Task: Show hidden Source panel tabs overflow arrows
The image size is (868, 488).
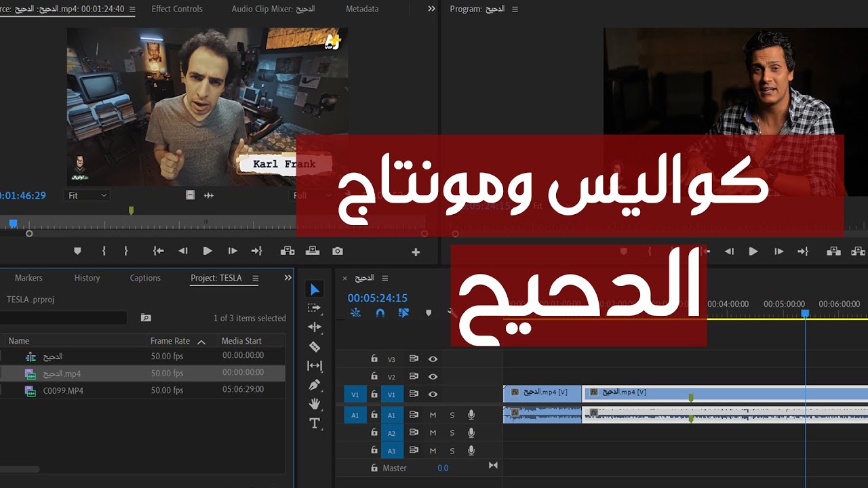Action: [x=432, y=9]
